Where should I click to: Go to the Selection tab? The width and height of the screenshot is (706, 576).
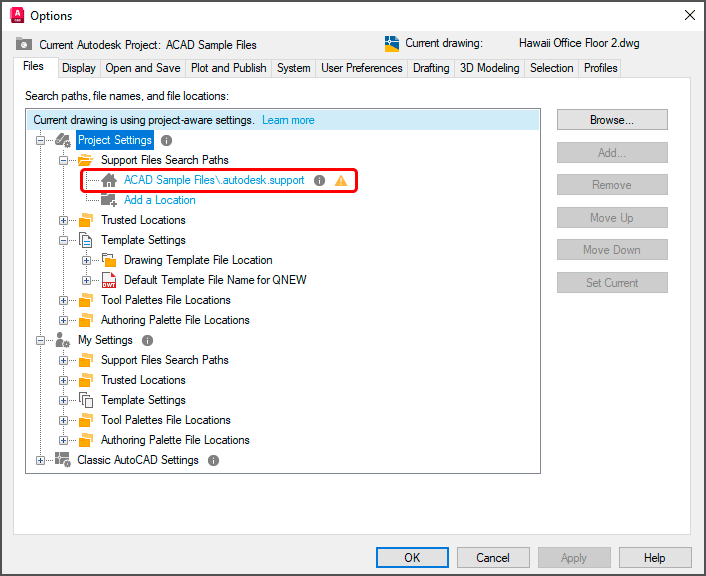click(552, 68)
